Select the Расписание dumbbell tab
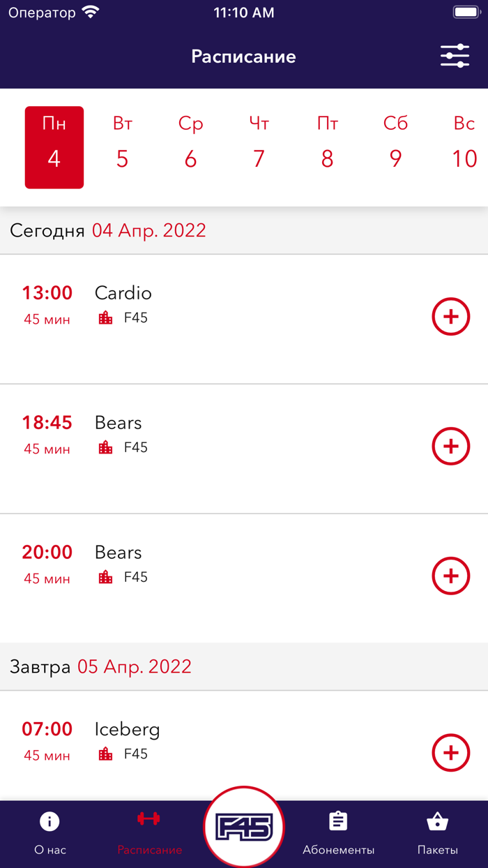Image resolution: width=488 pixels, height=868 pixels. 149,832
